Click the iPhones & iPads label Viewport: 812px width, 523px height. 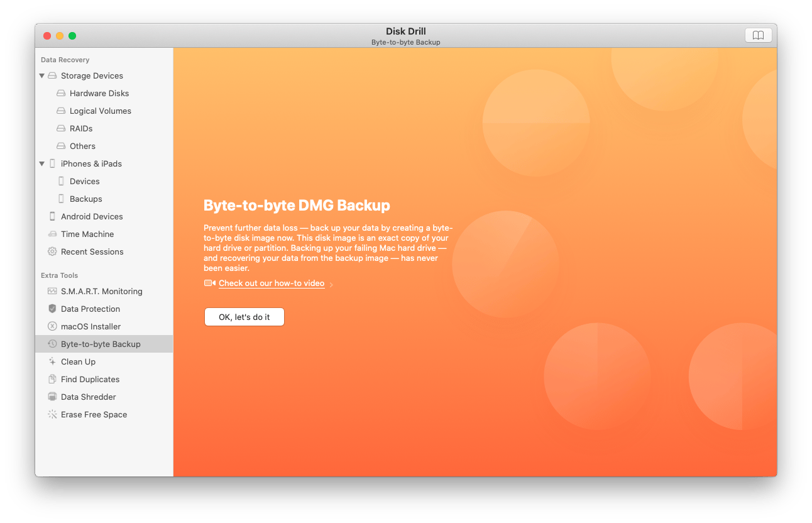click(91, 163)
